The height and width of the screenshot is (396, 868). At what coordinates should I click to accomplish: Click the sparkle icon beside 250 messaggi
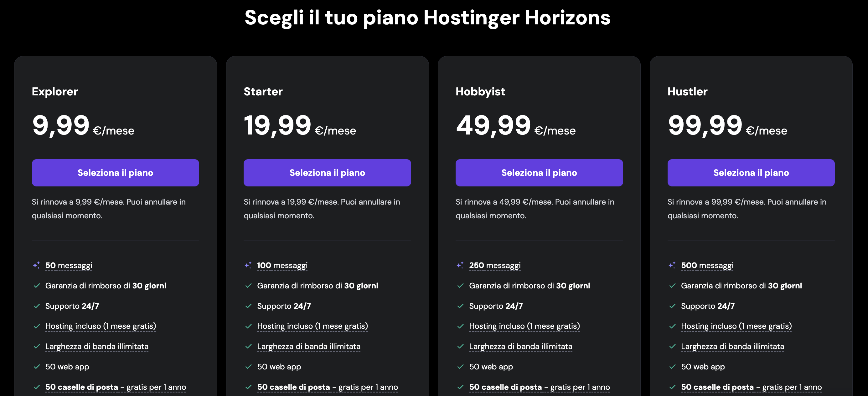[x=460, y=265]
